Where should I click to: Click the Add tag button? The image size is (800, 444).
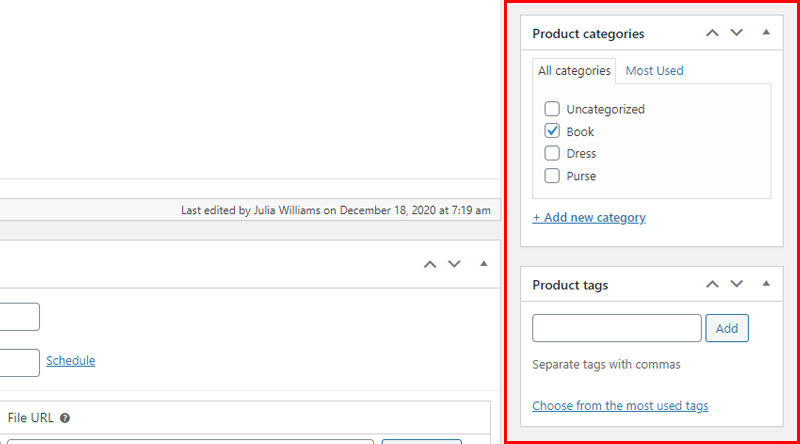pos(727,328)
